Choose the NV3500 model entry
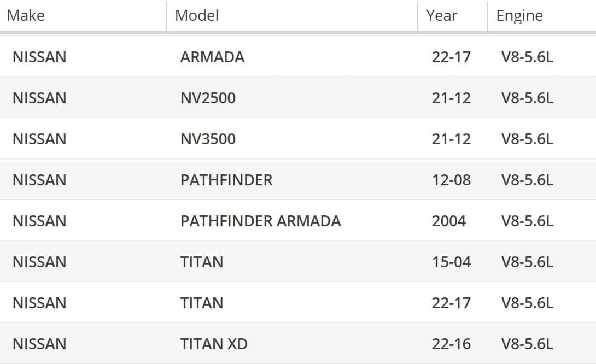The height and width of the screenshot is (364, 596). tap(208, 139)
